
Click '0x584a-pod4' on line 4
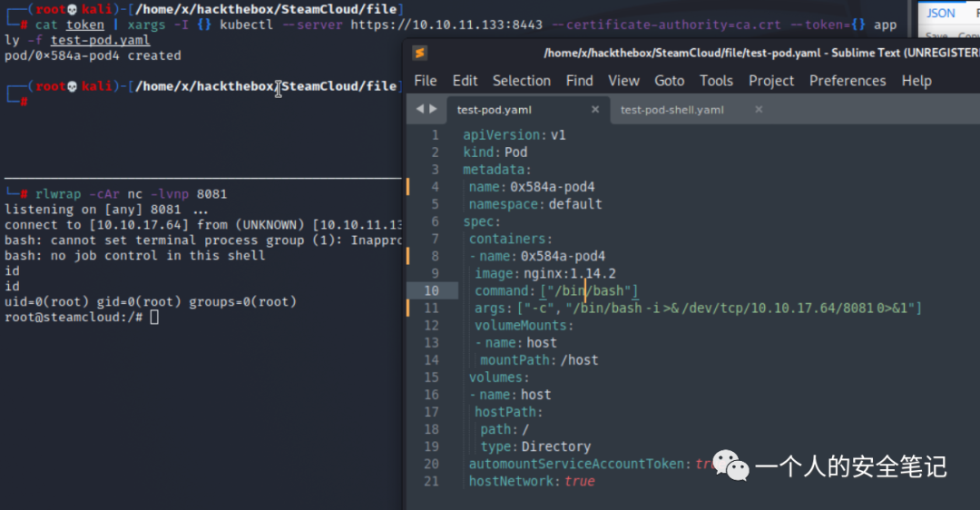553,187
